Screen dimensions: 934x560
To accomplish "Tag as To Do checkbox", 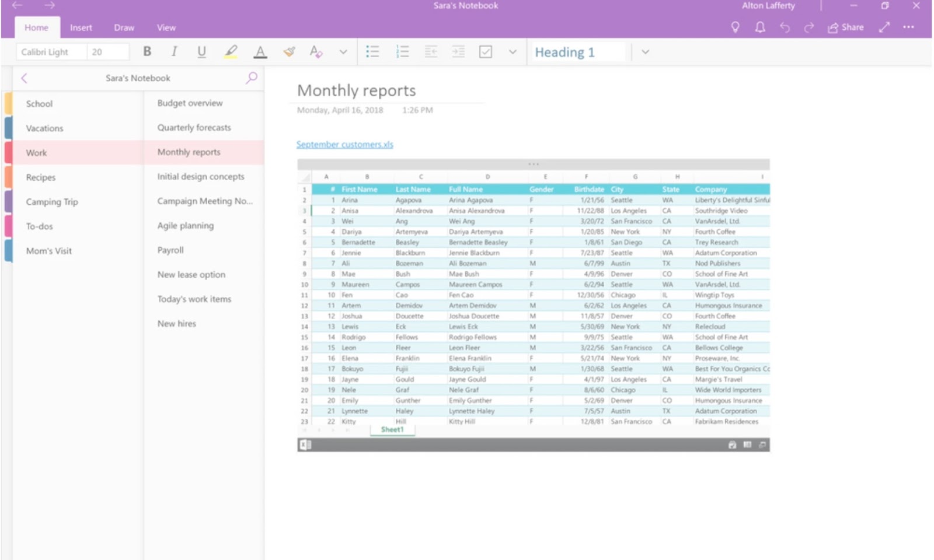I will [486, 51].
